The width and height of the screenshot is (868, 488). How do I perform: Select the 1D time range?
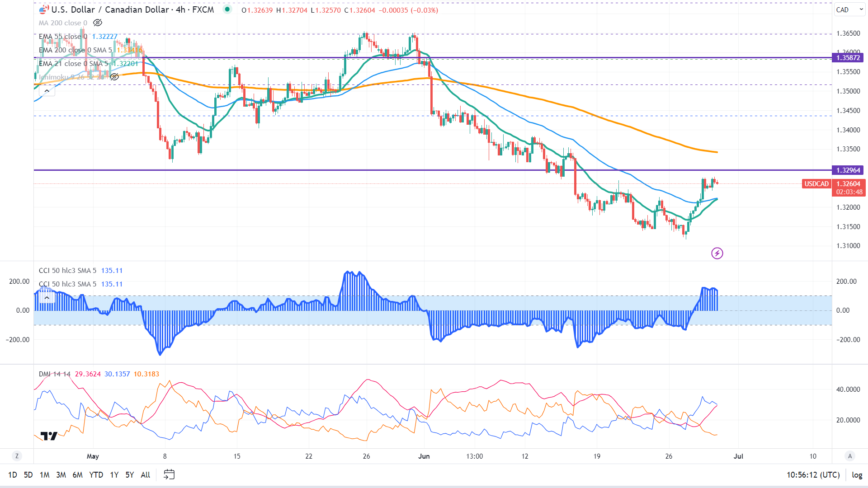coord(13,475)
